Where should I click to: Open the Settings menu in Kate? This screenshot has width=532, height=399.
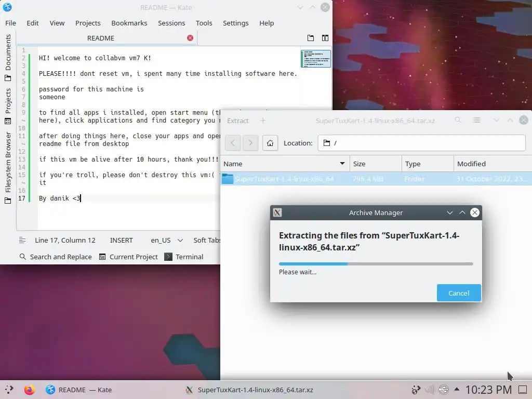(x=235, y=23)
